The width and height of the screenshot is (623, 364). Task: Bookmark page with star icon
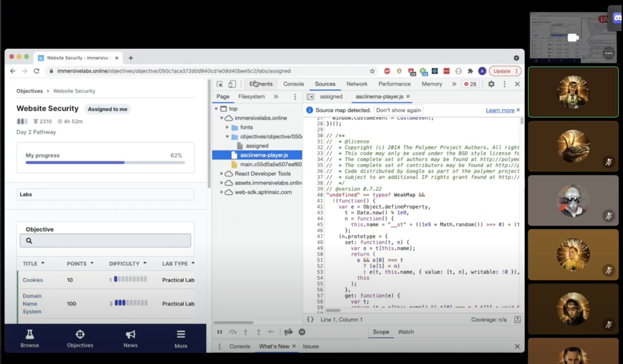tap(372, 71)
